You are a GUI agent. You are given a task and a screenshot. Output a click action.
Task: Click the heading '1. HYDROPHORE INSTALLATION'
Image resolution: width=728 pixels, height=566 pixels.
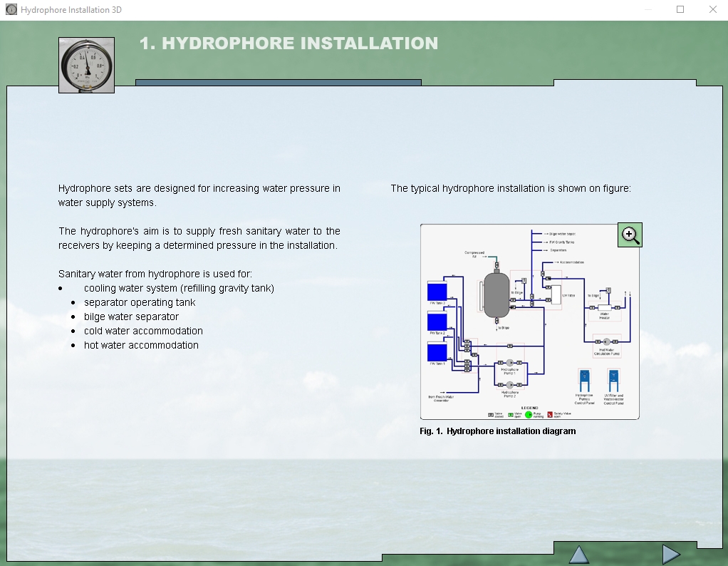tap(288, 43)
